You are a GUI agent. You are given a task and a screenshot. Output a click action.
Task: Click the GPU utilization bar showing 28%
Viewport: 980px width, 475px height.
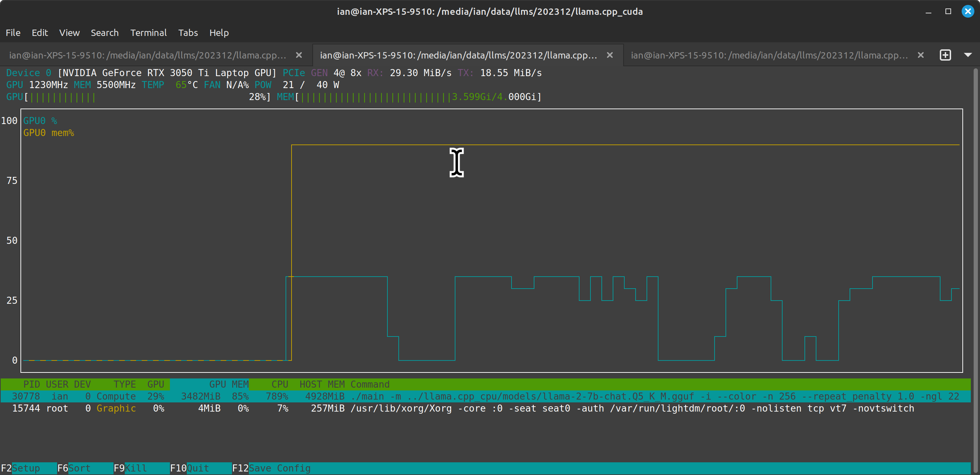(x=139, y=97)
